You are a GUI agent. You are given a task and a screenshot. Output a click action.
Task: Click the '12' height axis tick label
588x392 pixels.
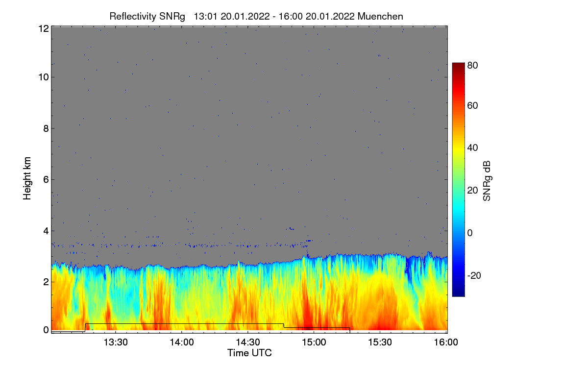click(43, 28)
